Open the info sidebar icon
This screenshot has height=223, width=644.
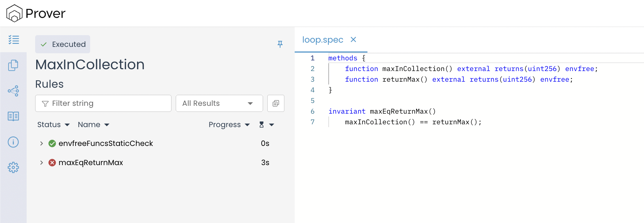(x=13, y=142)
